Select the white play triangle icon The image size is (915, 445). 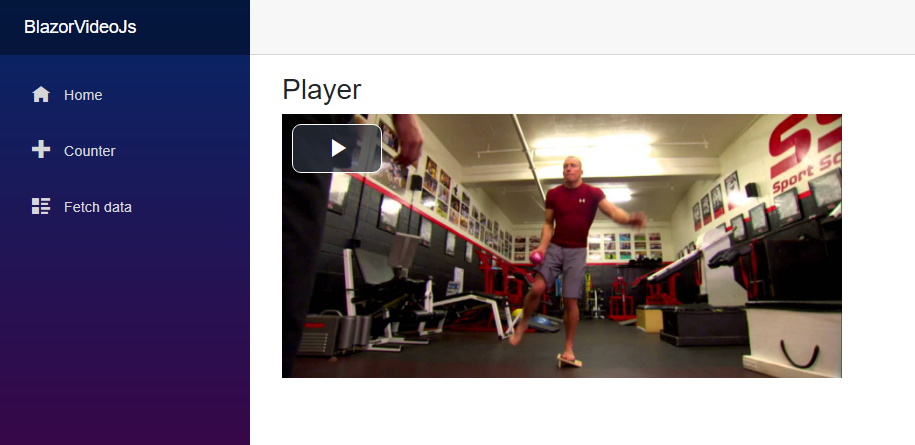click(x=338, y=148)
